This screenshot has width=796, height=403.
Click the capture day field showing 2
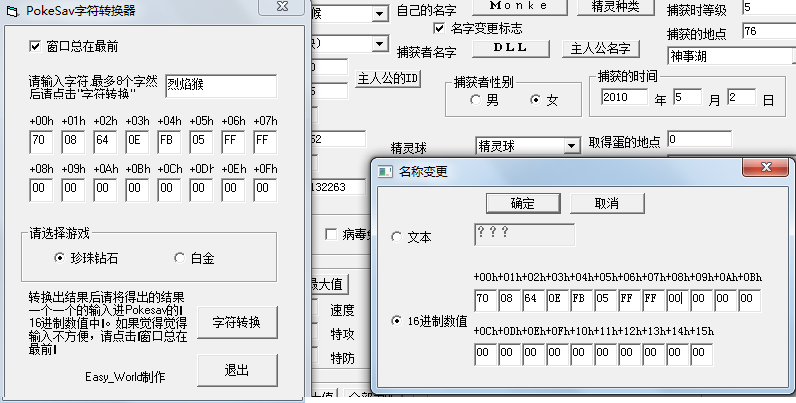[741, 97]
